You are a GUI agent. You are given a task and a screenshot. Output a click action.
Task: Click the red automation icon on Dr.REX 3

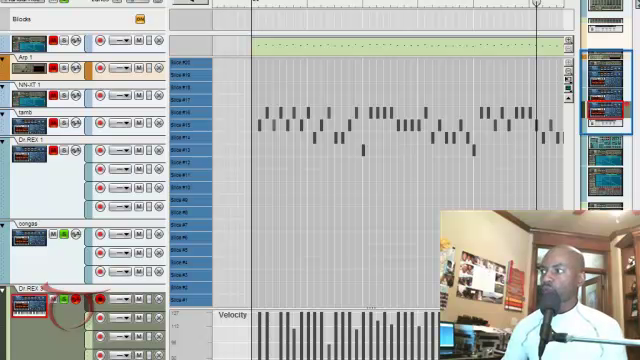point(76,299)
